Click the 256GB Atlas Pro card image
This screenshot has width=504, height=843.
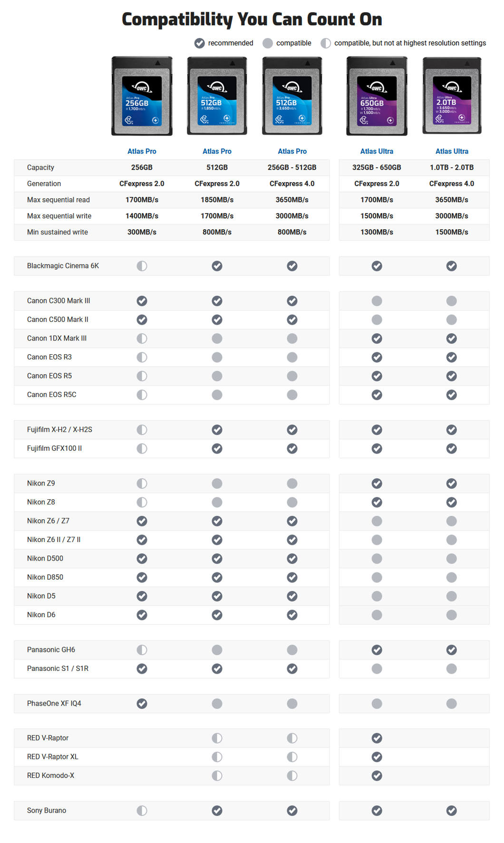coord(142,96)
